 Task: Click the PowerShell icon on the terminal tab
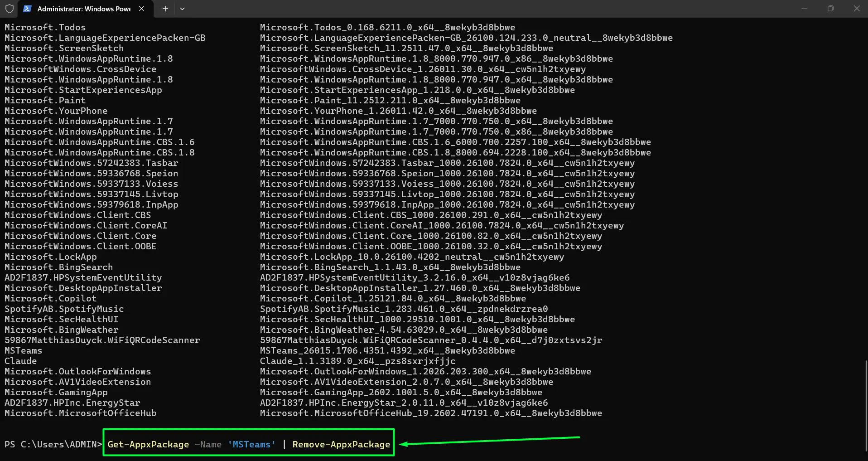(x=28, y=9)
